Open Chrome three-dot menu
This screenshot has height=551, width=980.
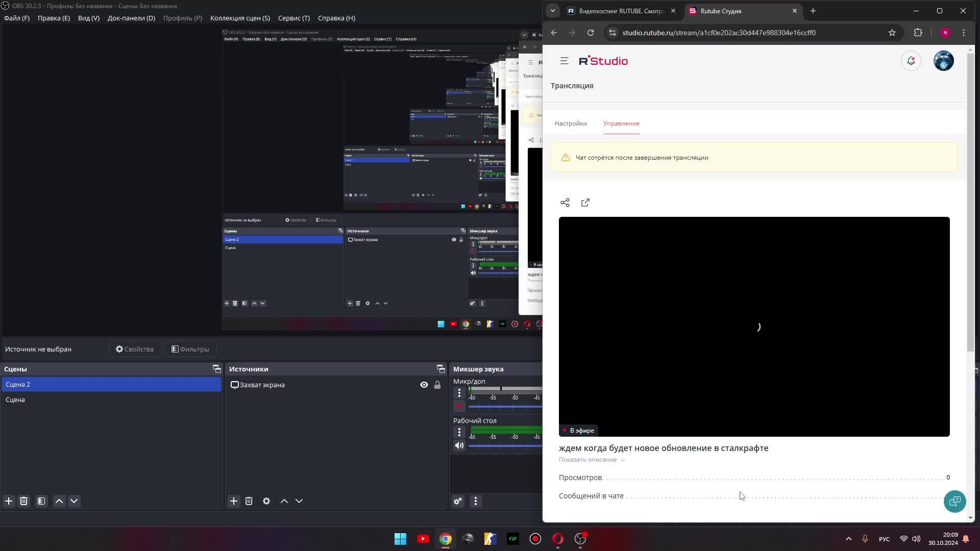coord(964,33)
